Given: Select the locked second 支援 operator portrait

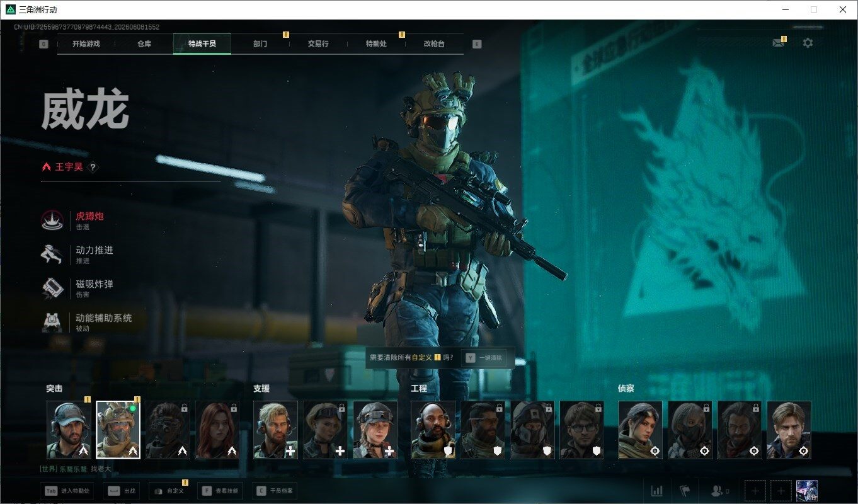Looking at the screenshot, I should coord(325,430).
